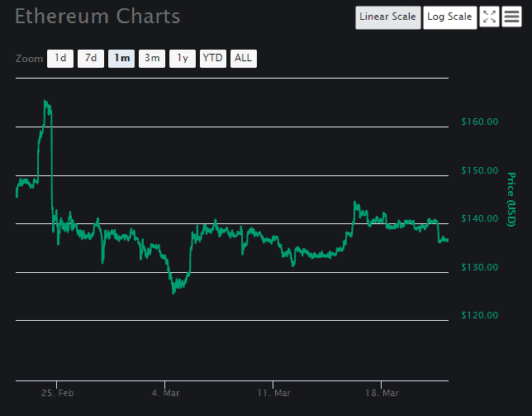The height and width of the screenshot is (416, 532).
Task: Click the Zoom label
Action: 29,59
